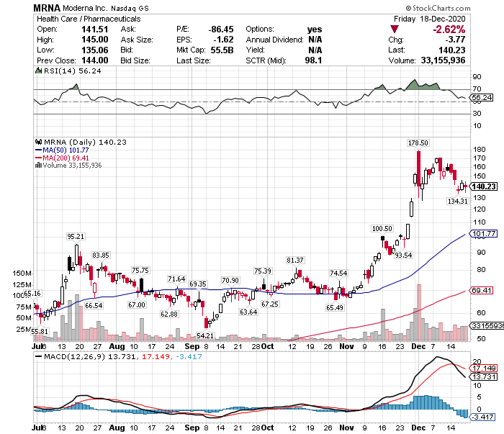Click the volume bars legend icon
Viewport: 504px width, 434px height.
pos(38,165)
